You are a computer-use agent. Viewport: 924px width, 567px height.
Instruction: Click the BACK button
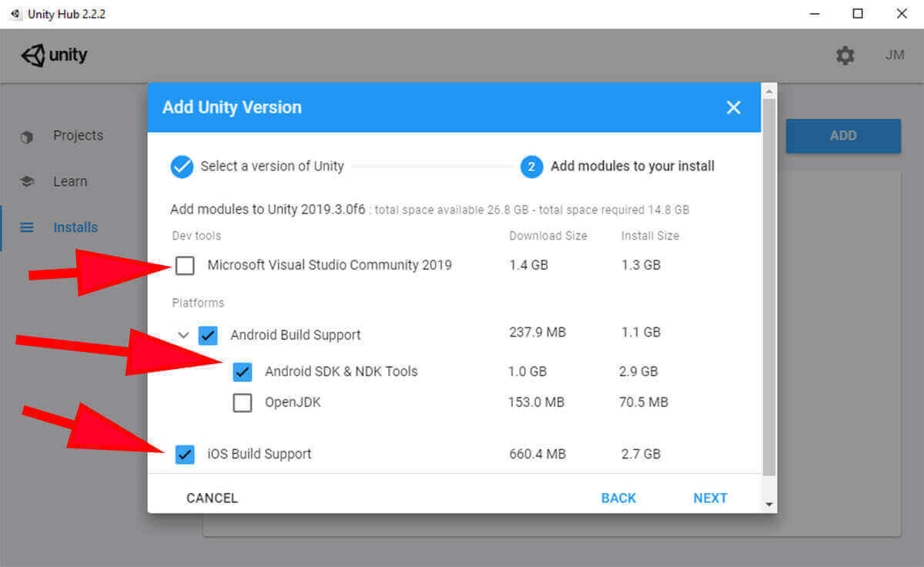pos(618,498)
